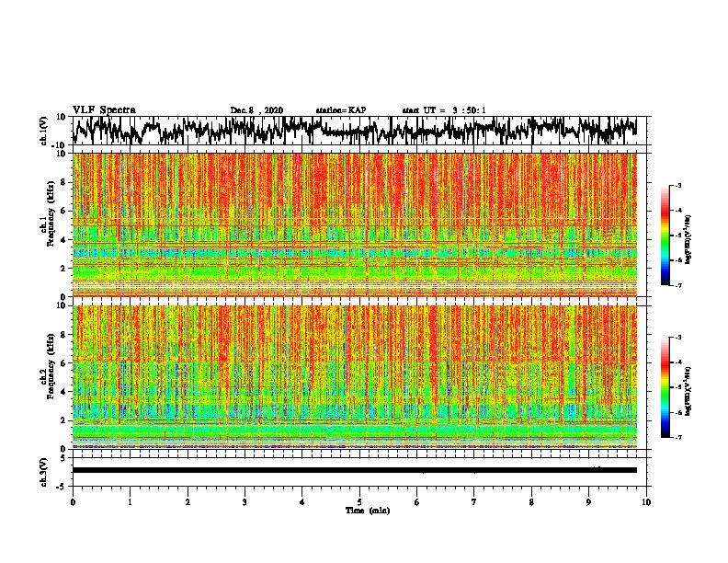Click the time axis tick label '0'
Viewport: 728px width, 563px height.
click(73, 502)
